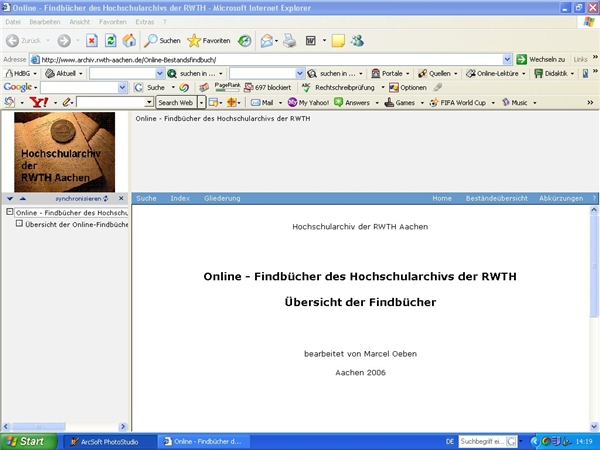Open FIFA World Cup button
The image size is (600, 450).
[458, 103]
